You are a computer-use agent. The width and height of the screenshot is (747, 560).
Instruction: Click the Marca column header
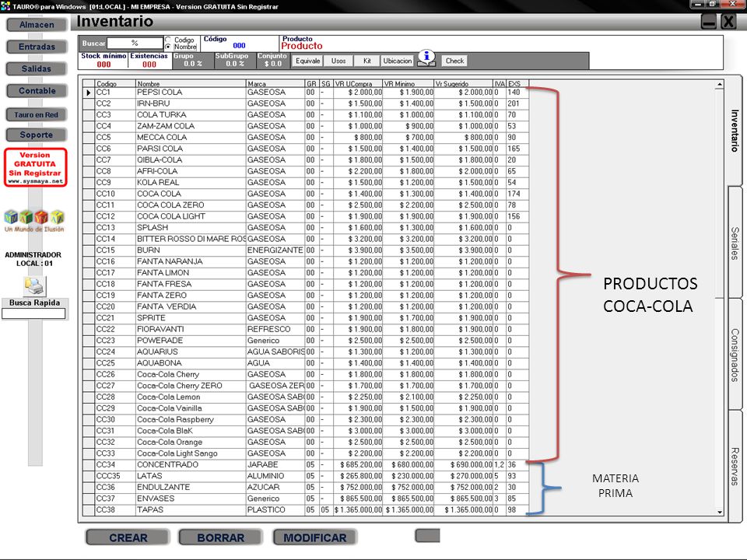click(275, 84)
